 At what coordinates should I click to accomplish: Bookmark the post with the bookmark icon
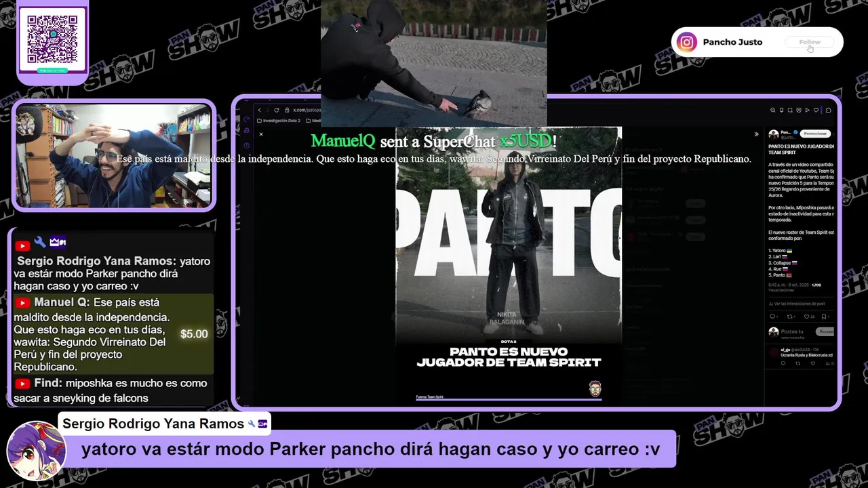(824, 317)
